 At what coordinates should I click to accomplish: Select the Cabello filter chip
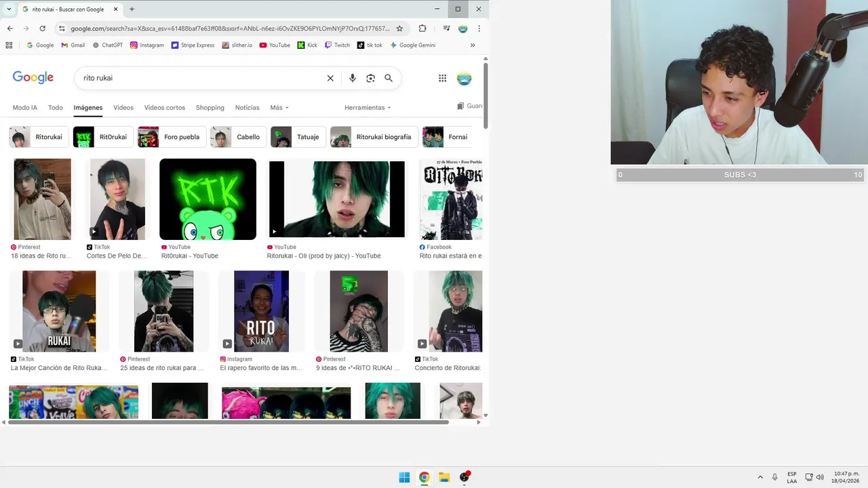coord(238,137)
